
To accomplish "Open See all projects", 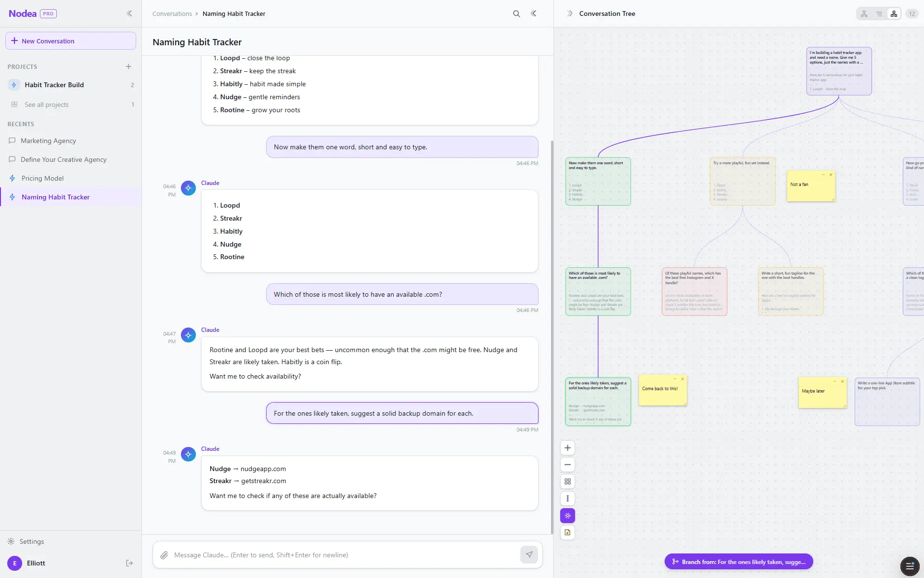I will [71, 105].
